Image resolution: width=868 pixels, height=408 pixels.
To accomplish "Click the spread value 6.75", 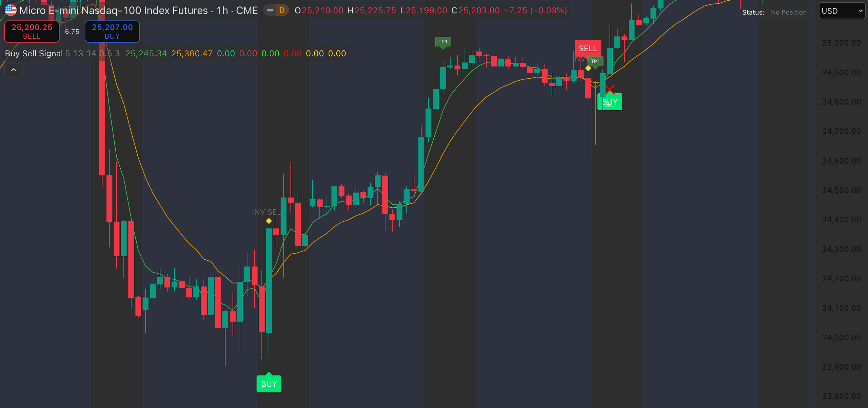I will [72, 32].
